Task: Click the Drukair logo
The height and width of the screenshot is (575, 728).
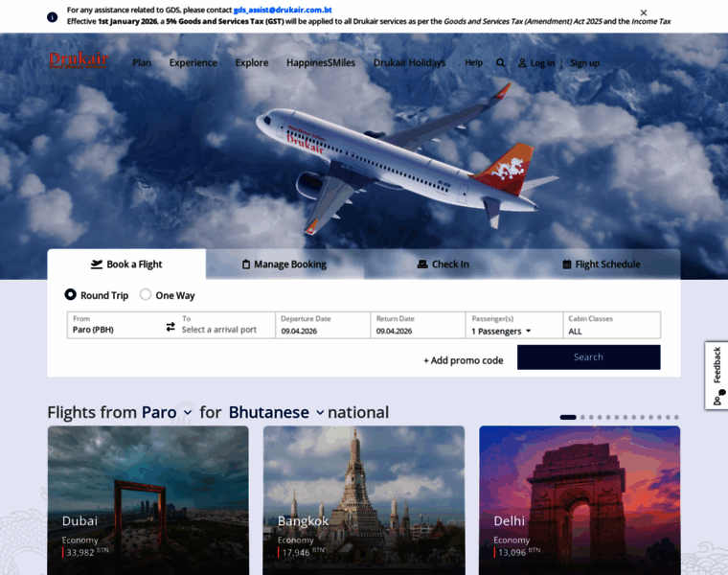Action: (x=79, y=60)
